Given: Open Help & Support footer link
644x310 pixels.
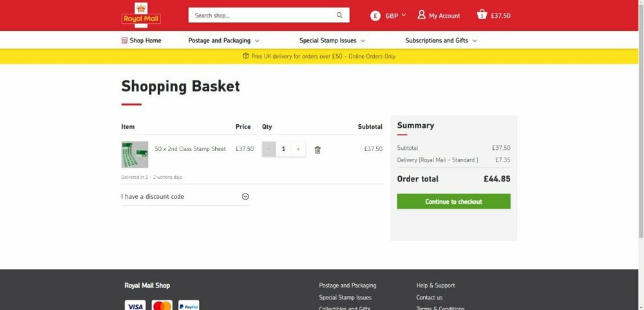Looking at the screenshot, I should pos(435,286).
